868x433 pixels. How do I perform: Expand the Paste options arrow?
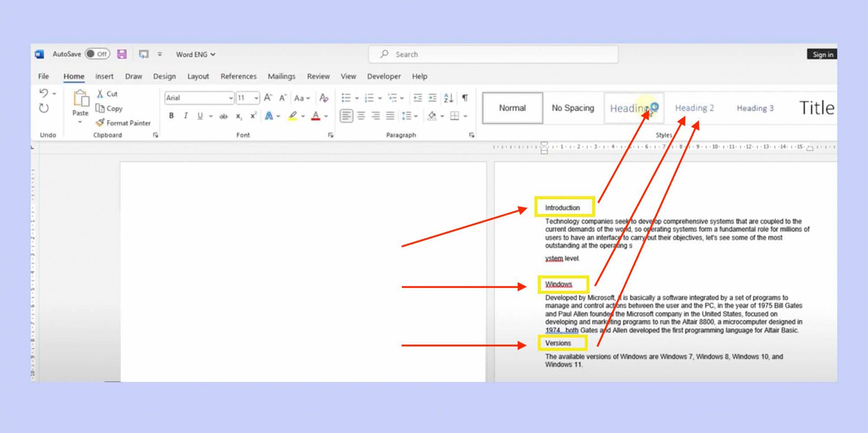[x=80, y=122]
